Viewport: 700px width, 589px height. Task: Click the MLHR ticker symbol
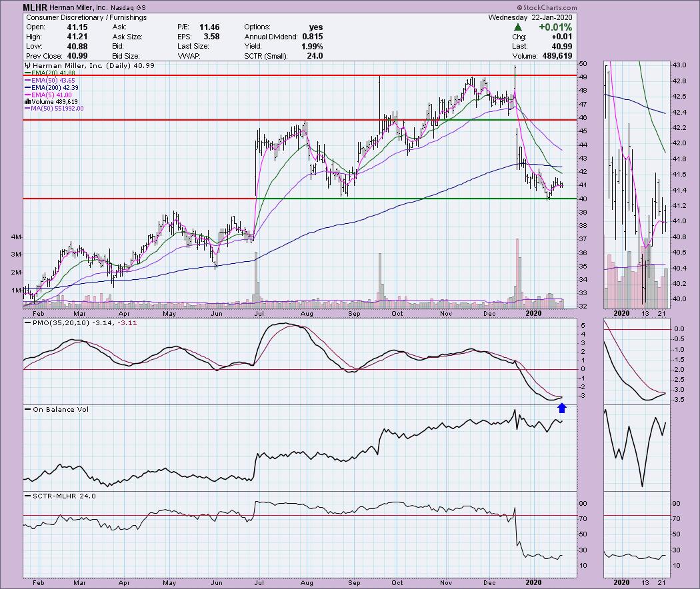click(x=35, y=7)
